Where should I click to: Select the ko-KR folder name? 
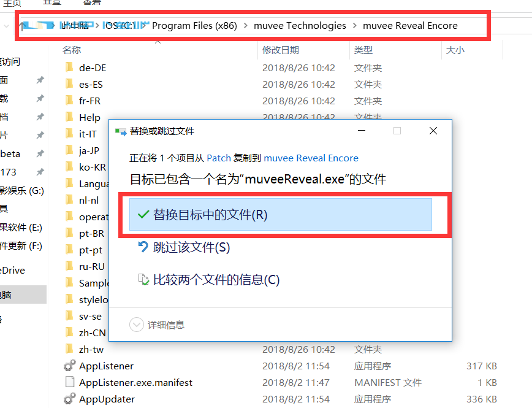tap(93, 167)
